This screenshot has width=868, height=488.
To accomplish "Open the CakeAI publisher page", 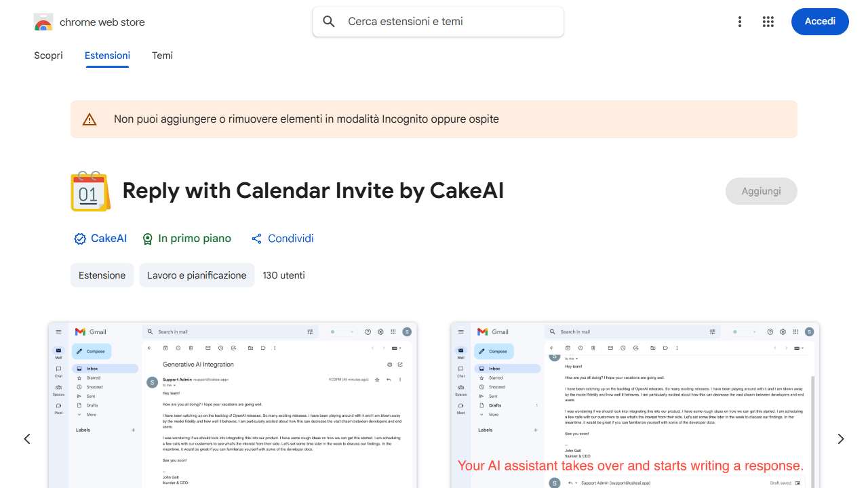I will (108, 238).
